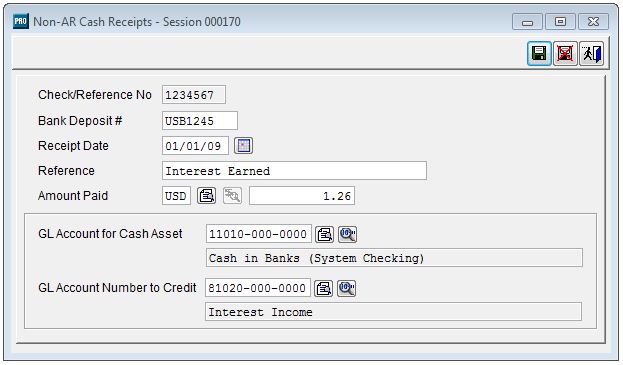Click the Check/Reference No field
Screen dimensions: 623x365
[194, 95]
